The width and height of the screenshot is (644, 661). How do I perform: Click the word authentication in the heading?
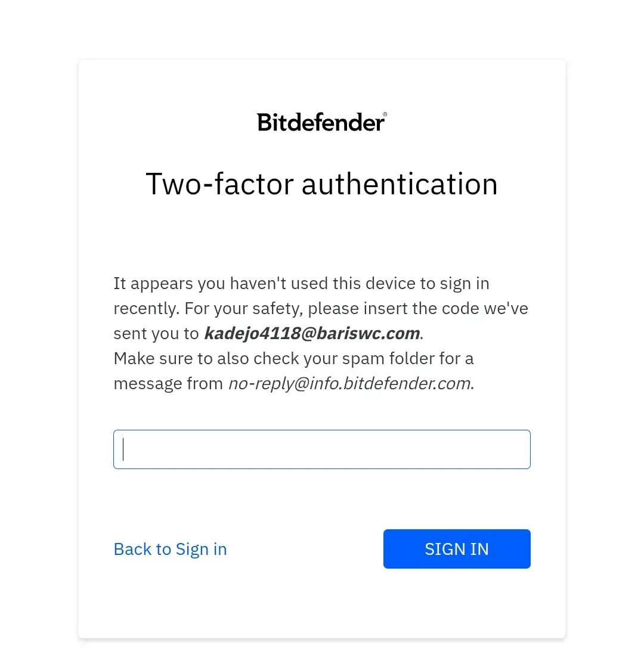tap(400, 184)
